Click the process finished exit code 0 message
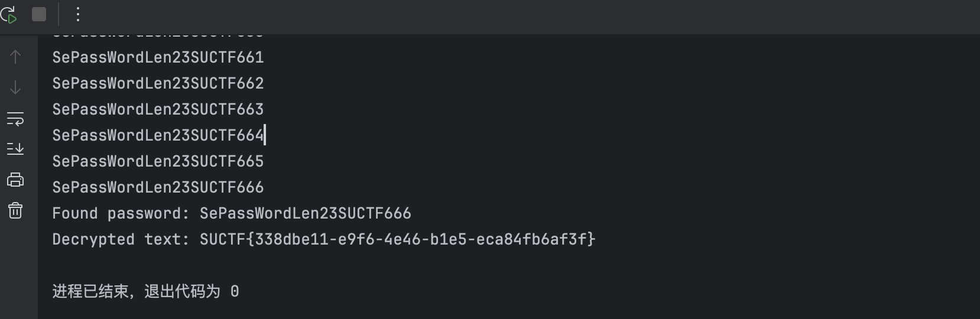Viewport: 980px width, 319px height. 145,291
